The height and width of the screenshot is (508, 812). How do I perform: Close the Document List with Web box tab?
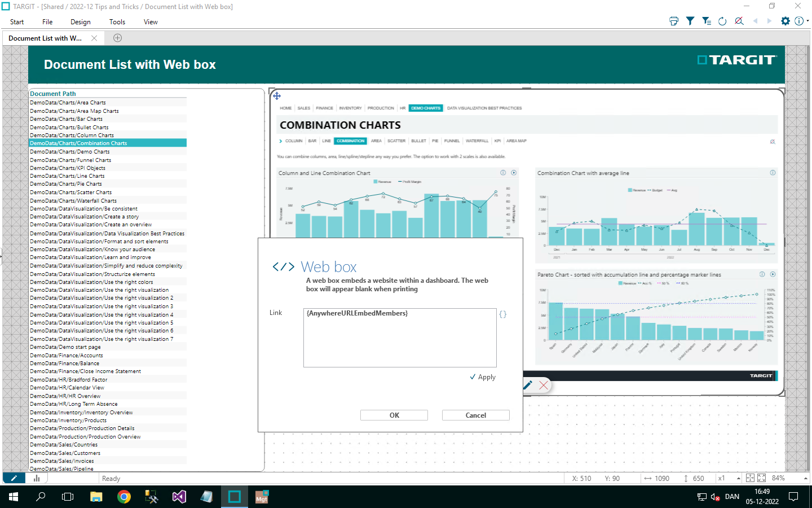point(94,38)
